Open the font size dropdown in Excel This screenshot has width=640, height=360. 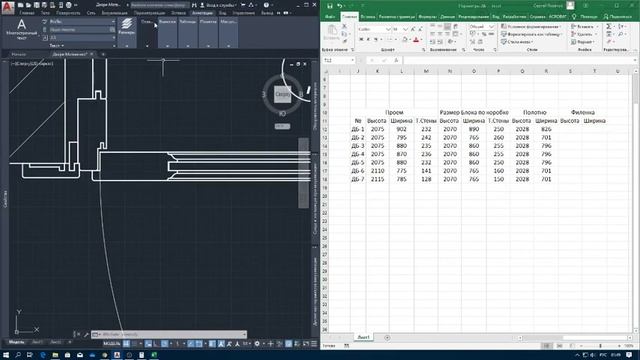(405, 29)
